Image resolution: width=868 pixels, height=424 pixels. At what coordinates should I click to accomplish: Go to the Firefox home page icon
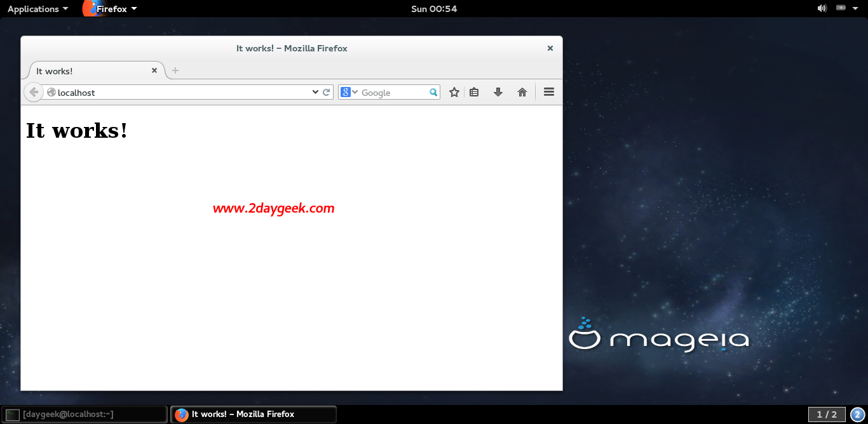[x=522, y=92]
